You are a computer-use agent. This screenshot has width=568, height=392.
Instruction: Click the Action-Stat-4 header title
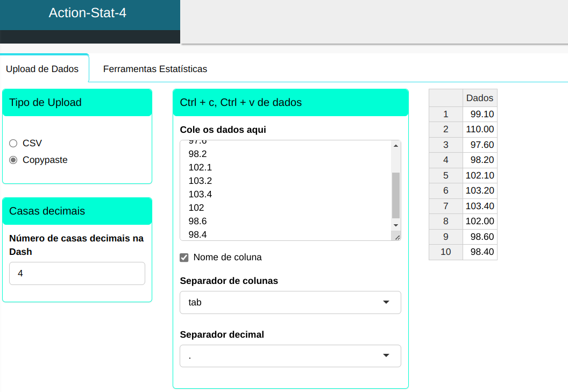88,13
